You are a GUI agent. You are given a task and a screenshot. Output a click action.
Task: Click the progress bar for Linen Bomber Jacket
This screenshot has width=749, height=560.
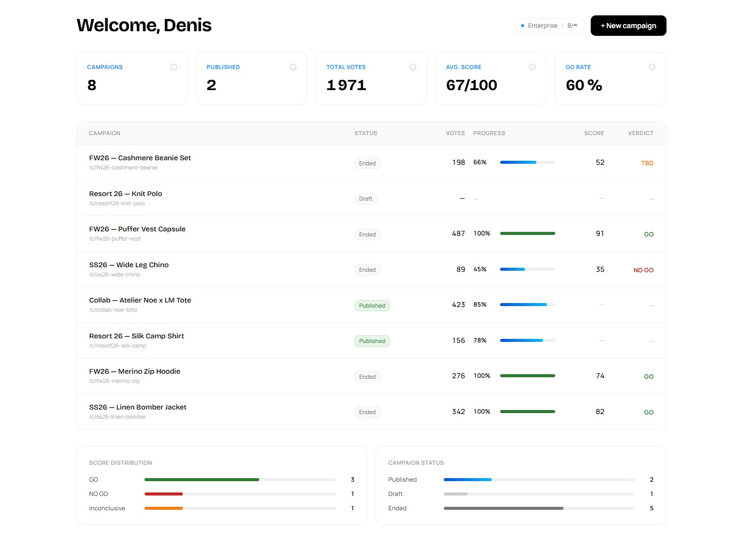click(x=528, y=411)
